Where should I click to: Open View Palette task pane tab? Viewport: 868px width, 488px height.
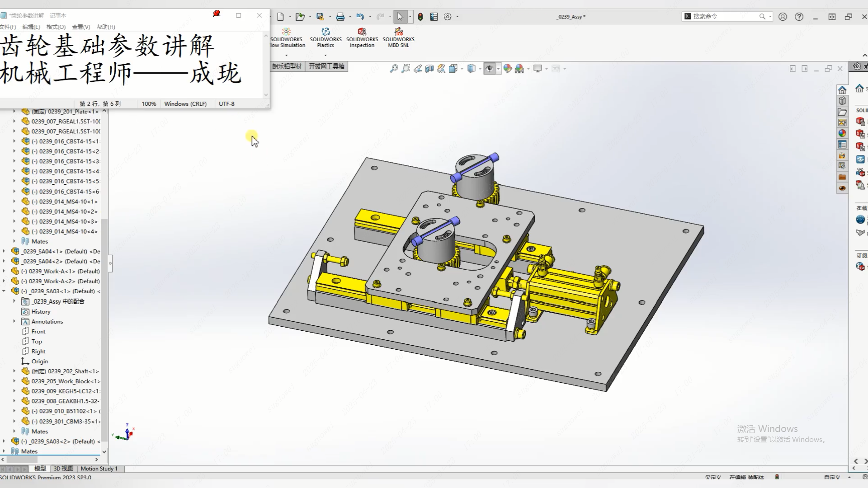tap(842, 122)
